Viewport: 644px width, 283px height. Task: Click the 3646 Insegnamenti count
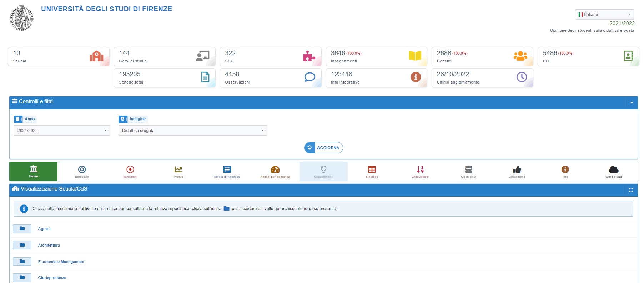pyautogui.click(x=338, y=53)
